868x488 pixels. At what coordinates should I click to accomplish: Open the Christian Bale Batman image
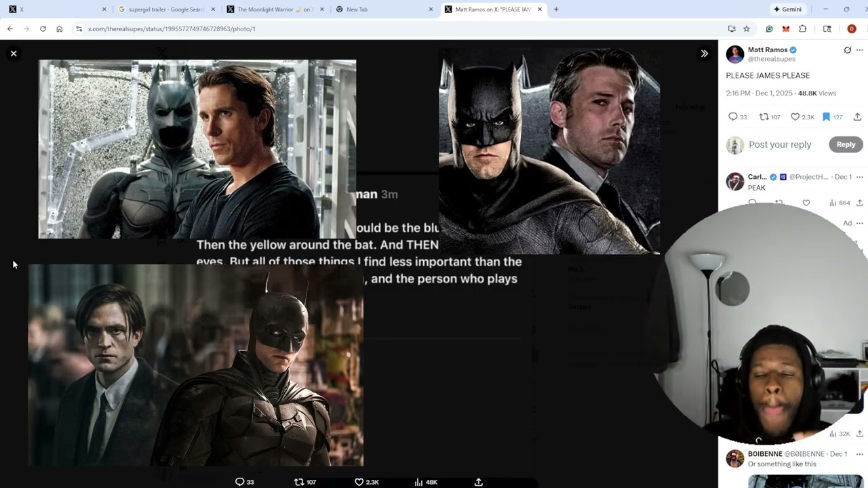[197, 149]
